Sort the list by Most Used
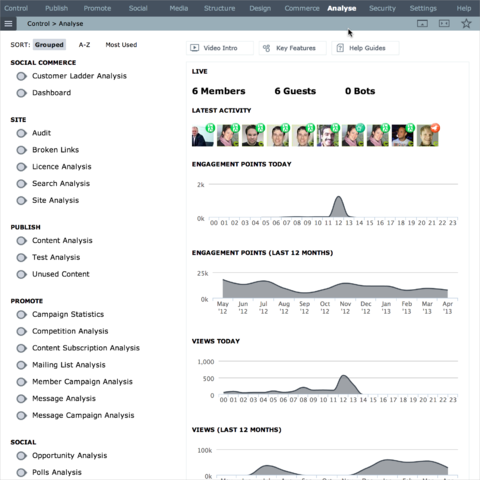This screenshot has width=480, height=480. 121,45
